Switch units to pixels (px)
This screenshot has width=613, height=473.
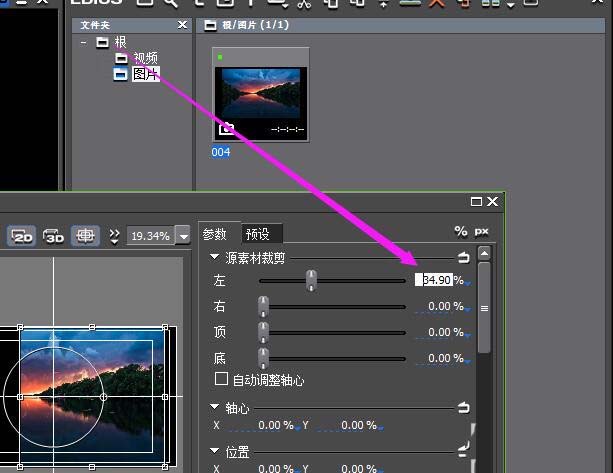pyautogui.click(x=481, y=231)
